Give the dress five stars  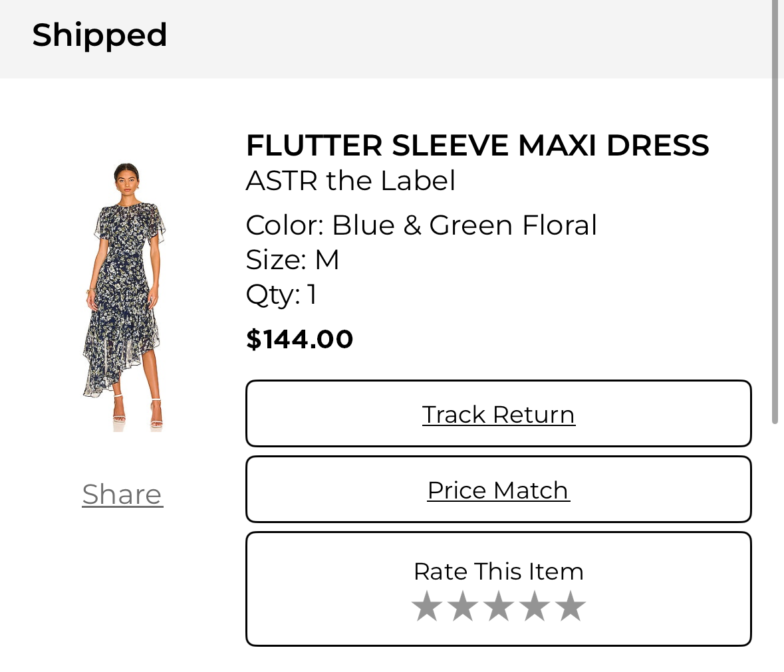(x=571, y=608)
